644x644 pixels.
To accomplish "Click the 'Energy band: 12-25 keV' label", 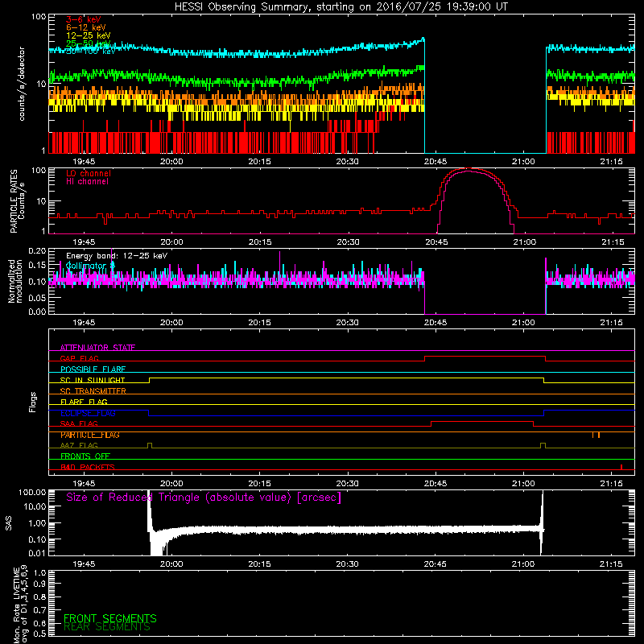I will click(x=117, y=256).
